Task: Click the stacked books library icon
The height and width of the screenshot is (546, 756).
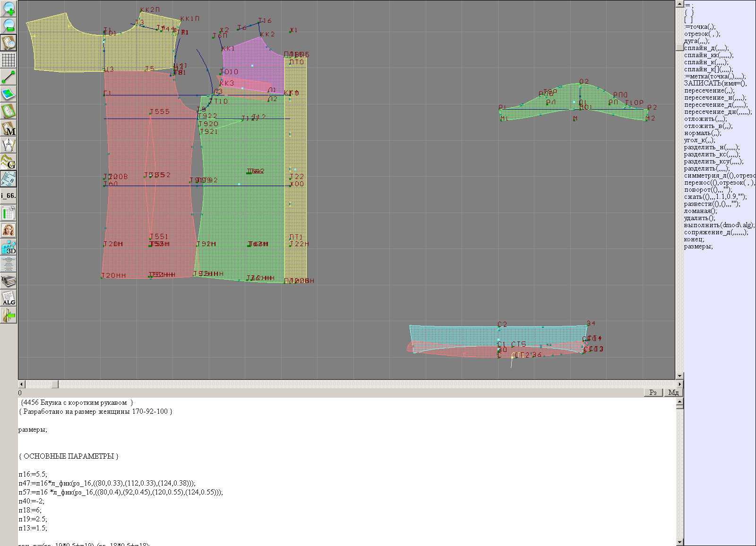Action: click(x=9, y=282)
